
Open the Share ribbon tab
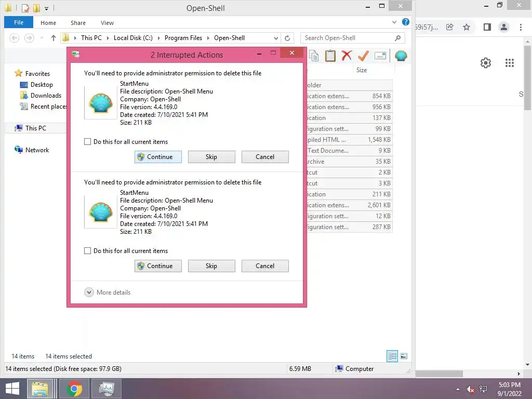pyautogui.click(x=78, y=23)
